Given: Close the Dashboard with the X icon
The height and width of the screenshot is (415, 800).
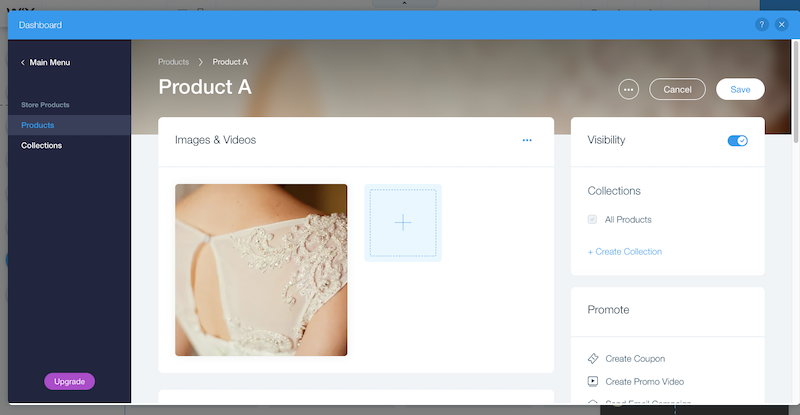Looking at the screenshot, I should [x=782, y=25].
